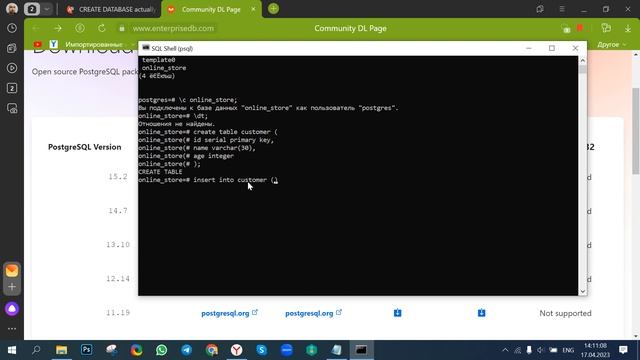Open the browser hamburger menu

[562, 9]
